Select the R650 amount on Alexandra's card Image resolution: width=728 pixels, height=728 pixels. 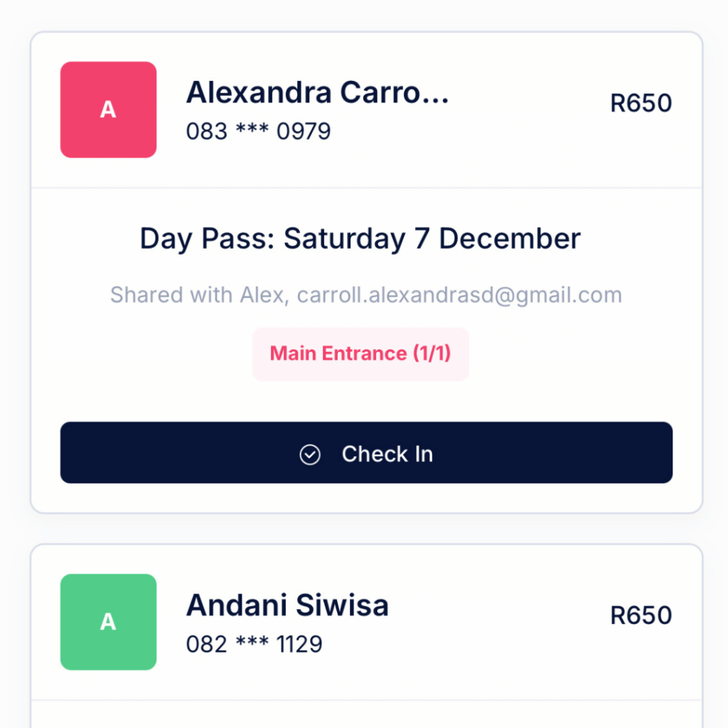tap(641, 103)
